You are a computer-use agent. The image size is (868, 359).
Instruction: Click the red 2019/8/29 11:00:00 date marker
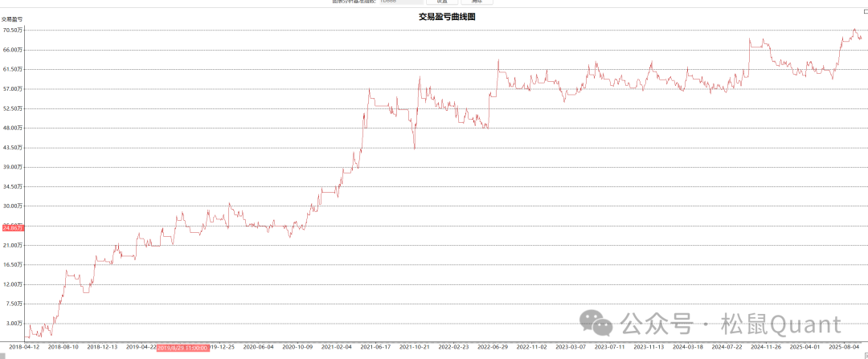(x=182, y=347)
